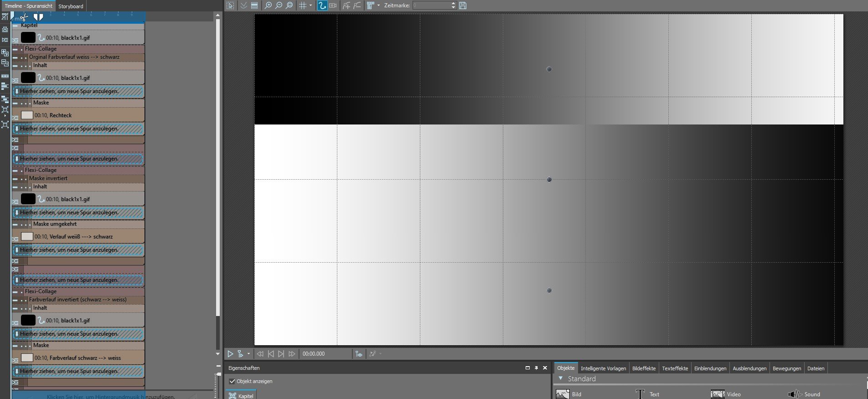Click the zoom in magnifier icon

(x=268, y=5)
